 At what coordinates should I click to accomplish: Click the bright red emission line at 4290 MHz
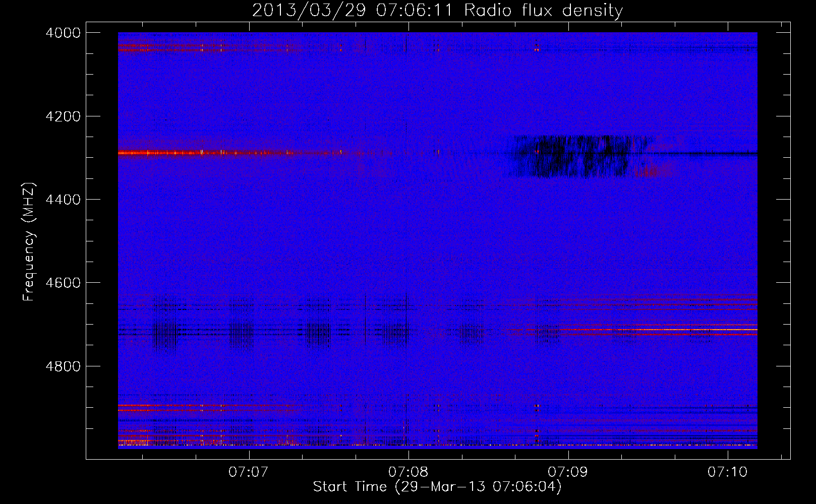click(232, 152)
